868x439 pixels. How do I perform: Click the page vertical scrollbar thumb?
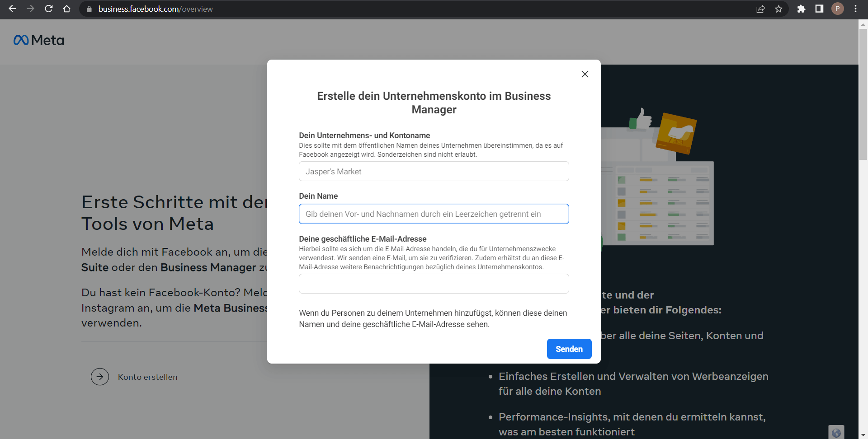863,94
